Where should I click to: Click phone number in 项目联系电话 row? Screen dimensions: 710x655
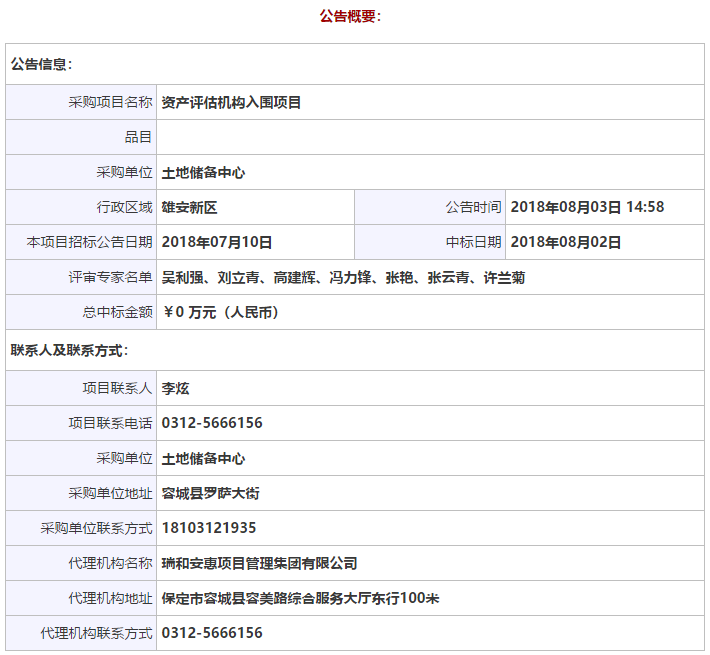pyautogui.click(x=212, y=423)
